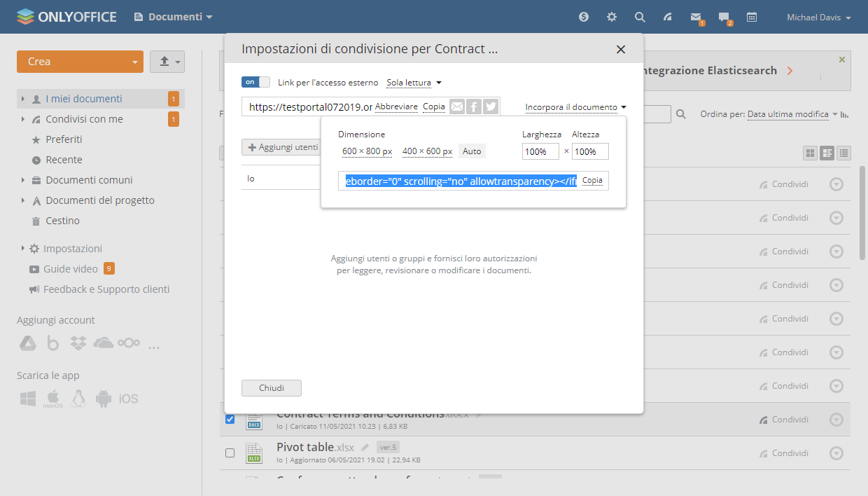The height and width of the screenshot is (496, 868).
Task: Open Feedback e Supporto clienti link
Action: [106, 289]
